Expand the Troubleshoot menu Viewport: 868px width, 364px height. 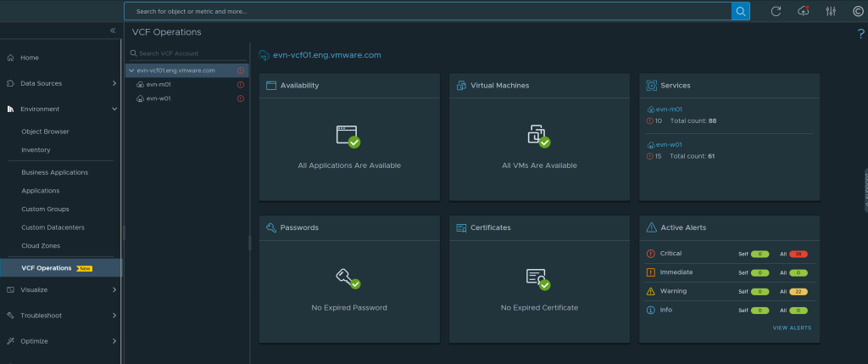(114, 316)
